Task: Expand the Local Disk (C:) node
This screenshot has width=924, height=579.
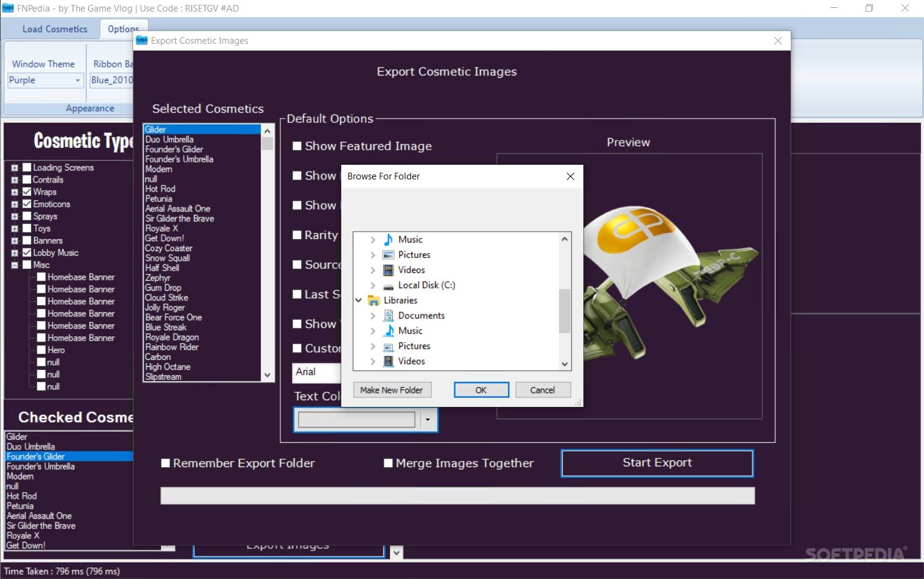Action: pyautogui.click(x=373, y=285)
